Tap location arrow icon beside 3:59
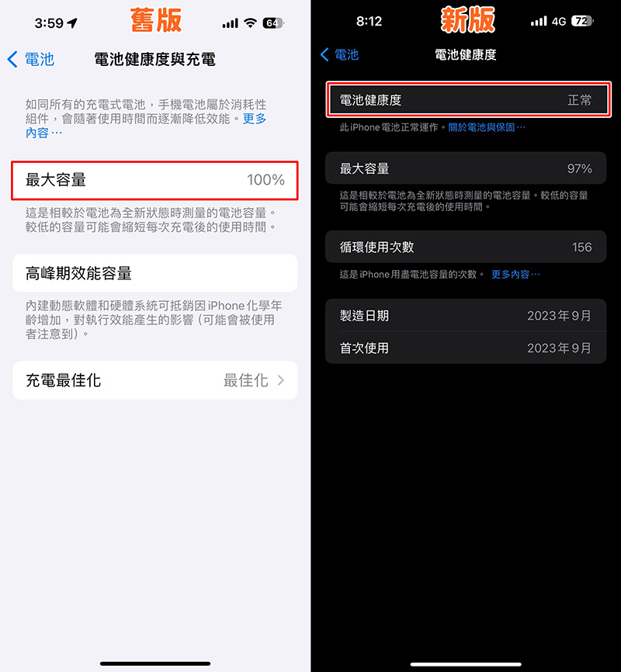The height and width of the screenshot is (672, 621). point(72,23)
